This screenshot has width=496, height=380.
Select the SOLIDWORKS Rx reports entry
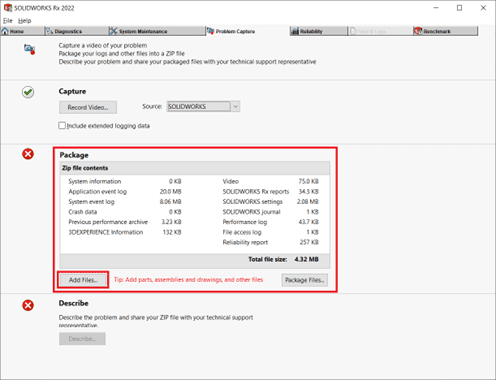coord(270,192)
